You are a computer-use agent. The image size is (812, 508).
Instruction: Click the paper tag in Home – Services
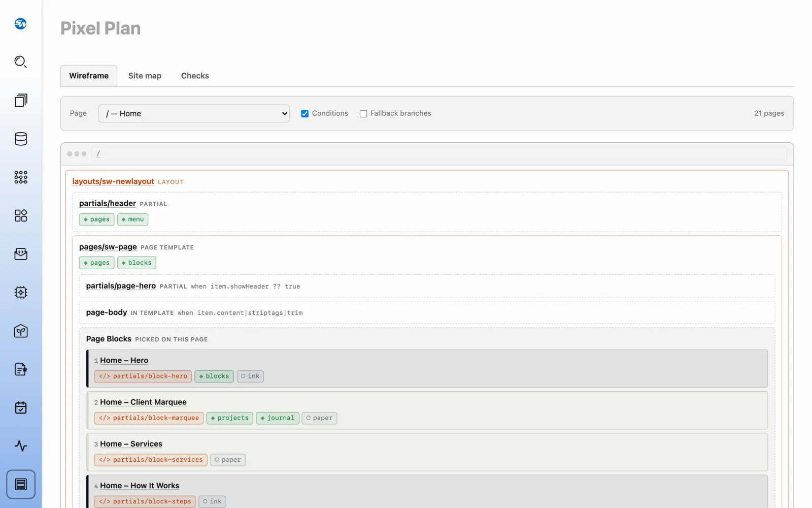(228, 460)
